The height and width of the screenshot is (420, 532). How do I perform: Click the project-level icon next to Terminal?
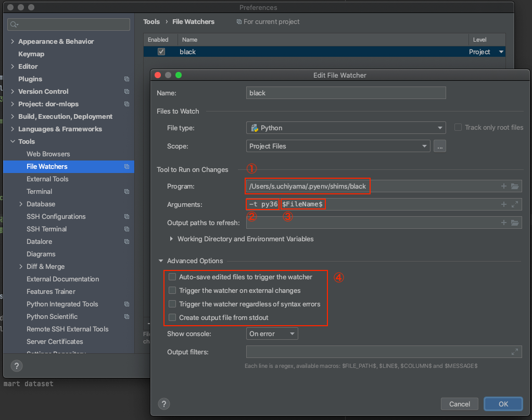pyautogui.click(x=126, y=191)
